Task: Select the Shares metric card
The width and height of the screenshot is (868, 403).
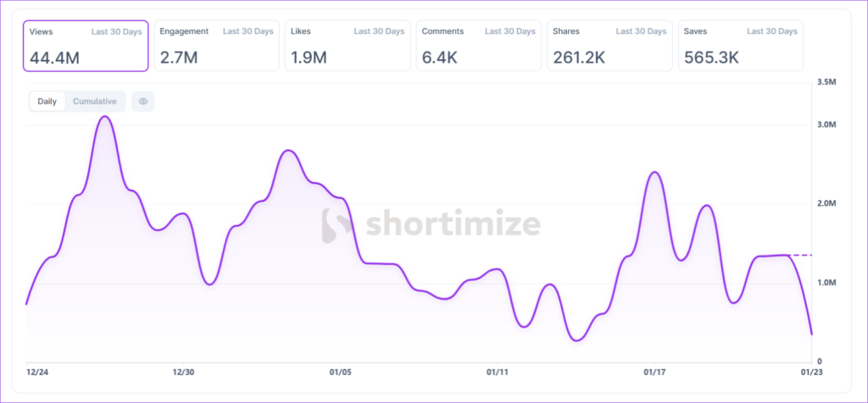Action: click(x=609, y=46)
